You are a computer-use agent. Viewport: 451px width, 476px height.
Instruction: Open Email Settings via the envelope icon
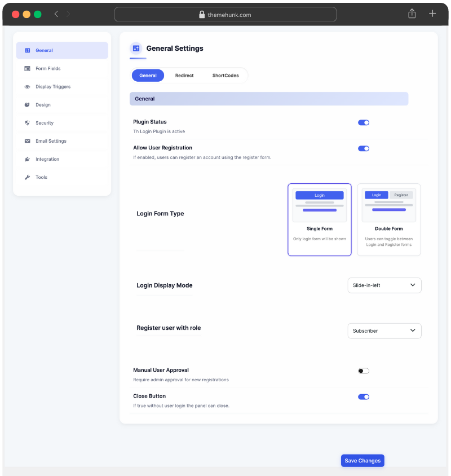click(x=27, y=140)
